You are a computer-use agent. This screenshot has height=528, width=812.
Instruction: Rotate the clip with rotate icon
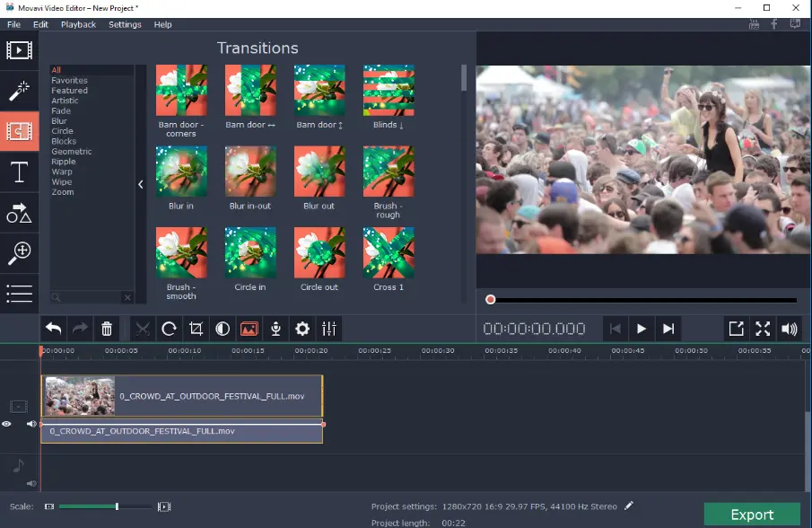[170, 329]
